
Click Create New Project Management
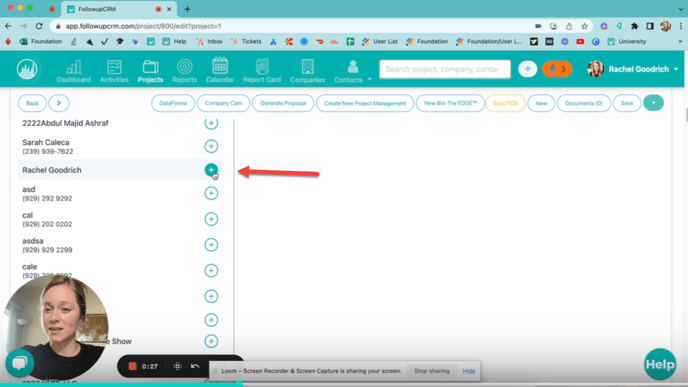click(x=365, y=103)
